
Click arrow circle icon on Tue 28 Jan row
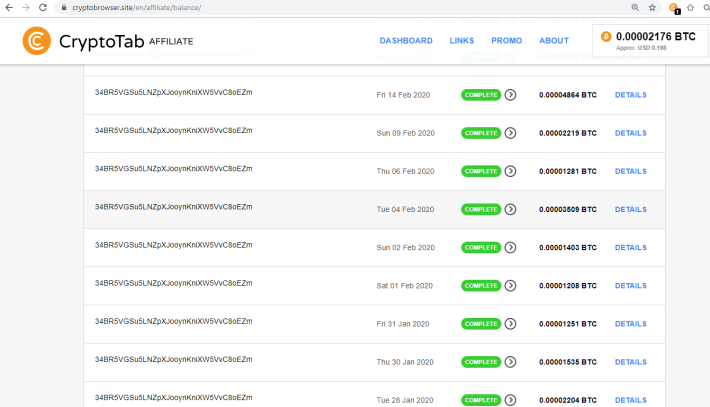pos(510,400)
